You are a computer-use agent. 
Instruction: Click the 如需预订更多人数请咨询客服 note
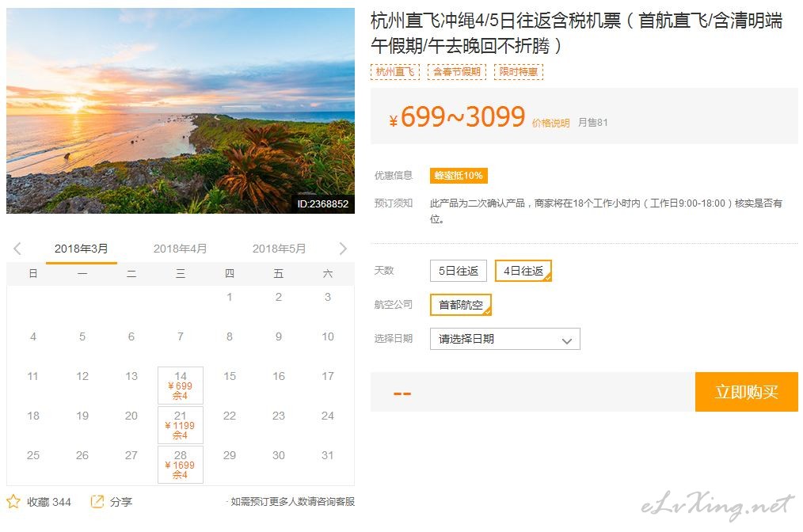pos(292,502)
